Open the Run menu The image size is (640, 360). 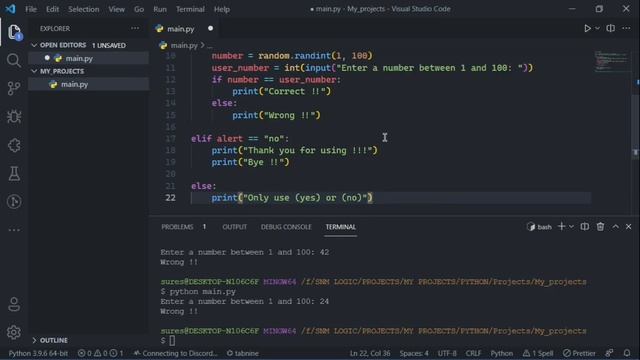160,9
